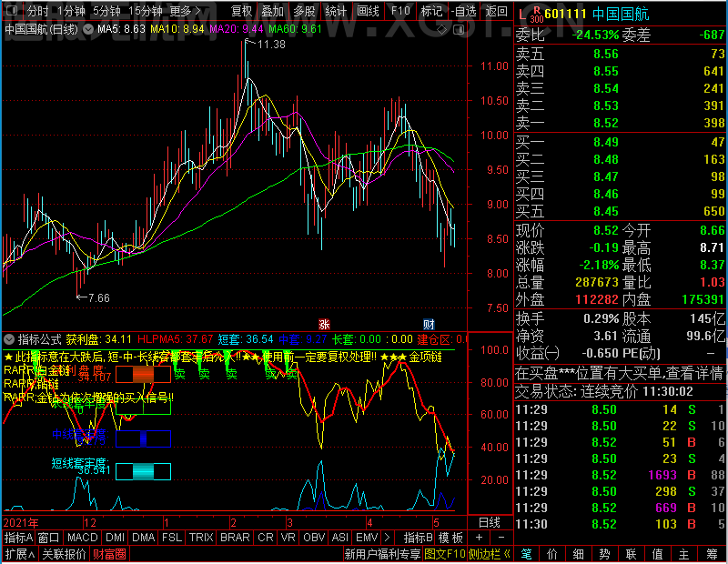
Task: Toggle the panel icon at top-left of toolbar
Action: point(12,10)
